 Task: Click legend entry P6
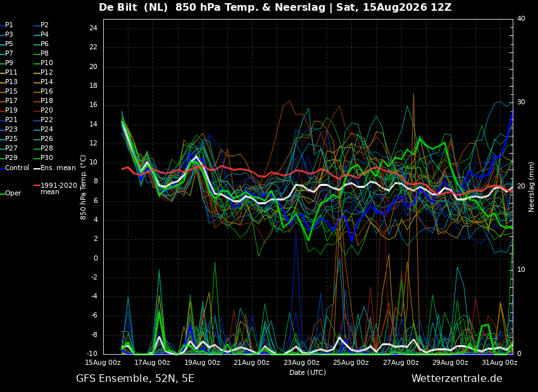pyautogui.click(x=44, y=44)
